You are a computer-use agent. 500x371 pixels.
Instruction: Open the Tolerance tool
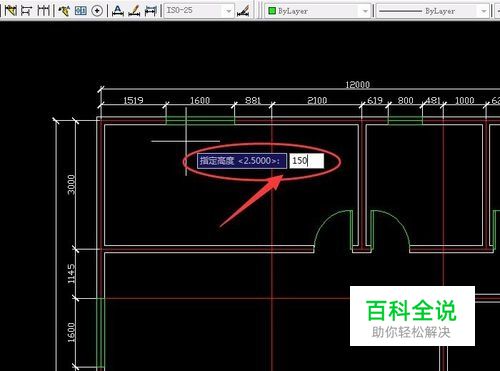80,11
